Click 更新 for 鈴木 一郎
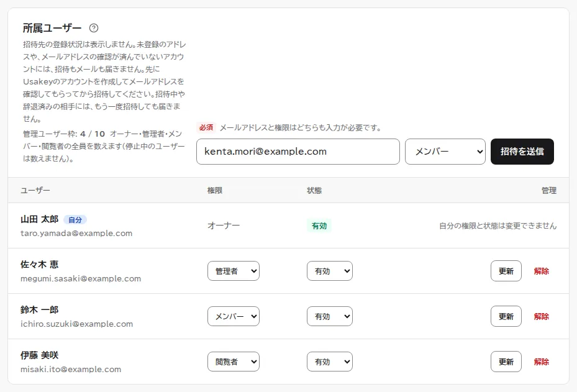Screen dimensions: 577x392 coord(506,316)
